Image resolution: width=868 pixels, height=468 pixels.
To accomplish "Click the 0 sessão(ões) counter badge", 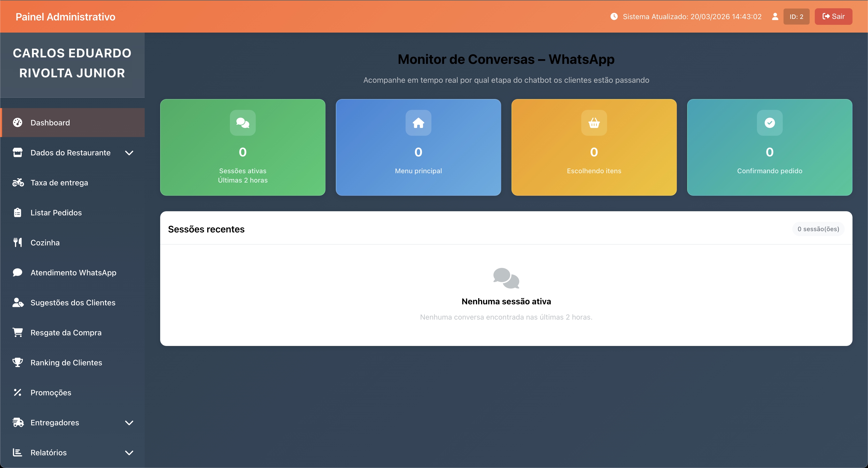I will (x=817, y=229).
